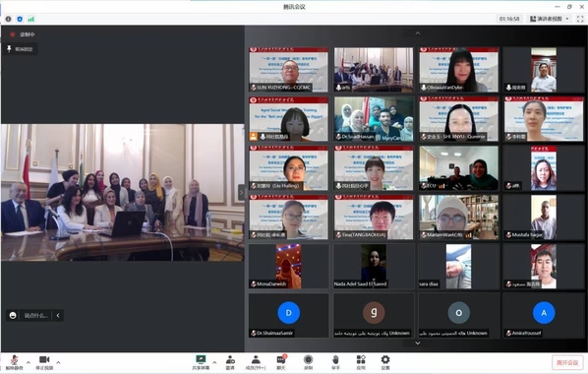Screen dimensions: 588x374
Task: Open the speaker view layout dropdown
Action: [550, 19]
